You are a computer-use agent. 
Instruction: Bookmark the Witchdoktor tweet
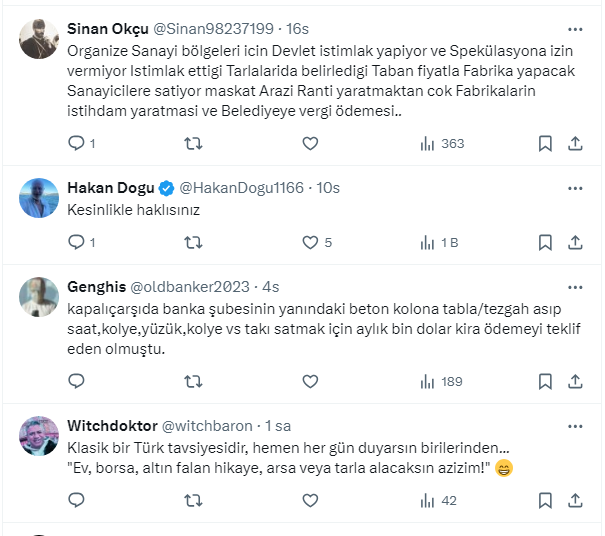pos(545,500)
